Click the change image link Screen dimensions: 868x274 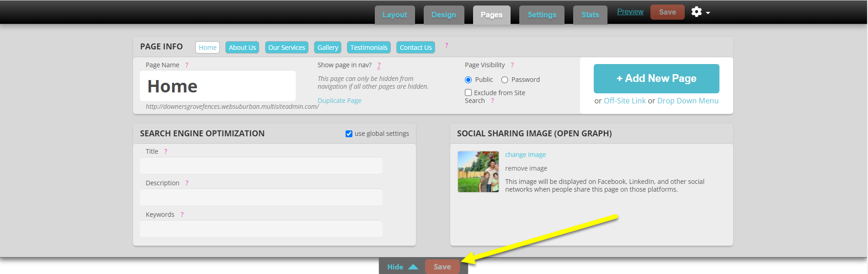point(526,155)
